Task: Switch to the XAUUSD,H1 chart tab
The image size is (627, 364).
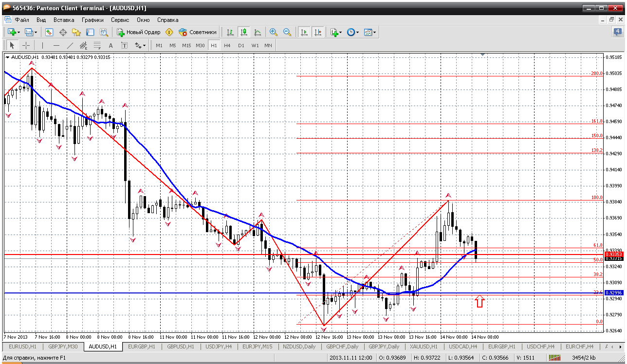Action: [x=424, y=346]
